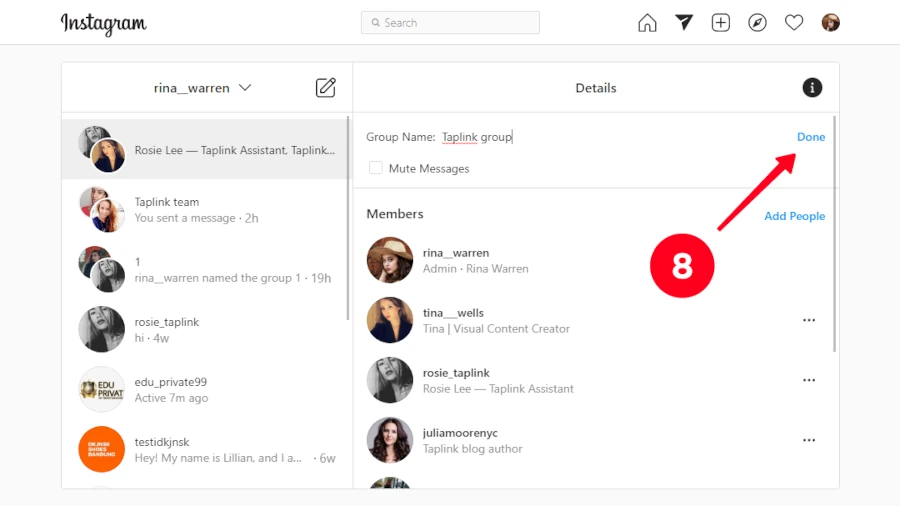The width and height of the screenshot is (900, 506).
Task: Open options menu for rosie_taplink member
Action: pyautogui.click(x=809, y=380)
